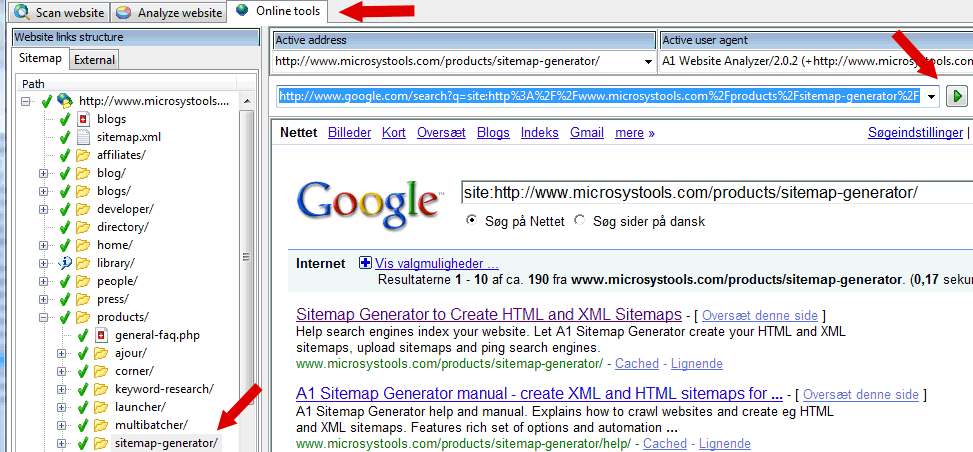Switch to the External sub-tab
The width and height of the screenshot is (973, 452).
pyautogui.click(x=94, y=60)
